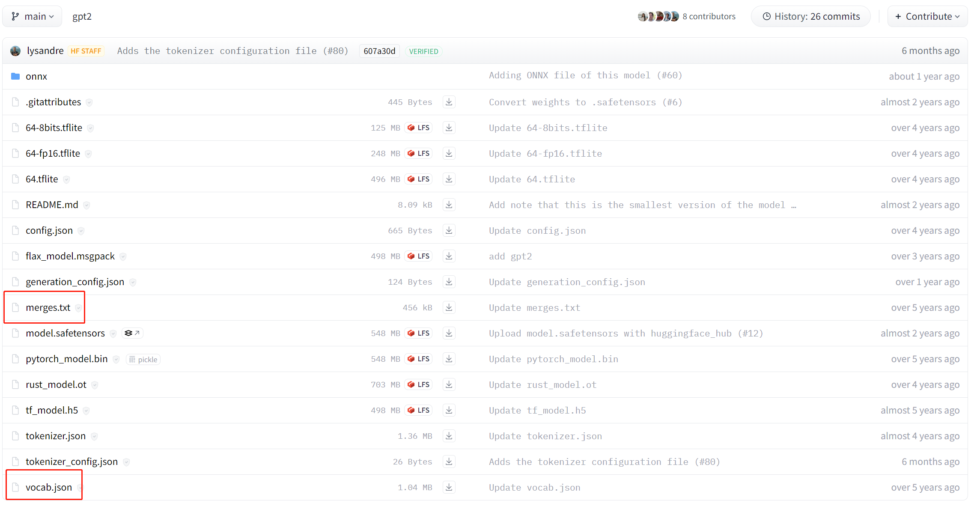The width and height of the screenshot is (980, 521).
Task: Click security scan shield beside README.md
Action: point(87,205)
